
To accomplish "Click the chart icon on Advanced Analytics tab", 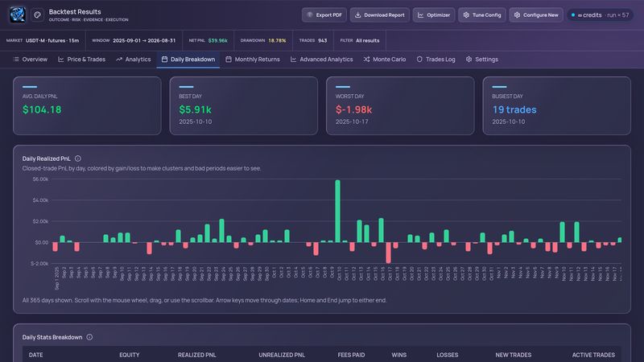I will [x=293, y=59].
